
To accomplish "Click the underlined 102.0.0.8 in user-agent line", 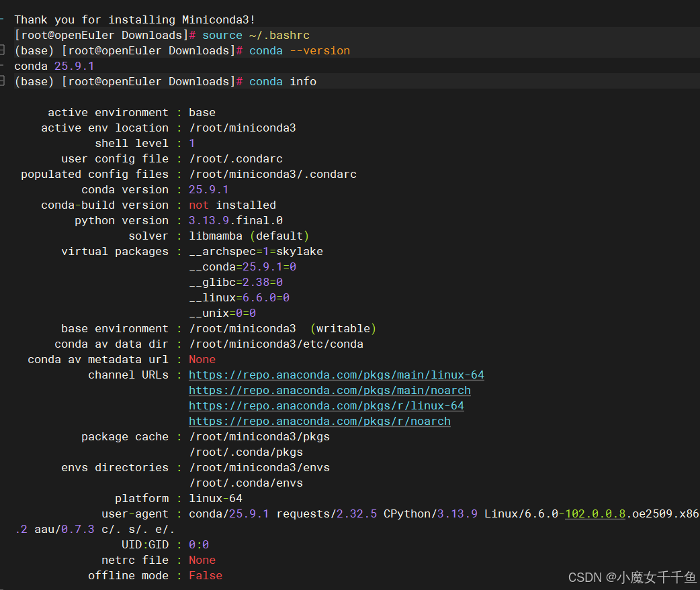I will (595, 513).
